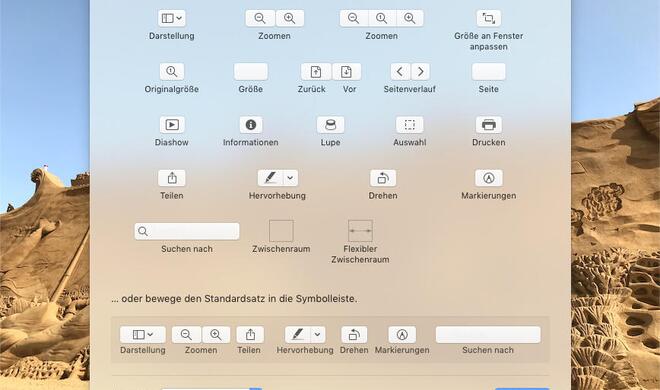Select the Zwischenraum spacer box
This screenshot has height=390, width=660.
pos(281,231)
